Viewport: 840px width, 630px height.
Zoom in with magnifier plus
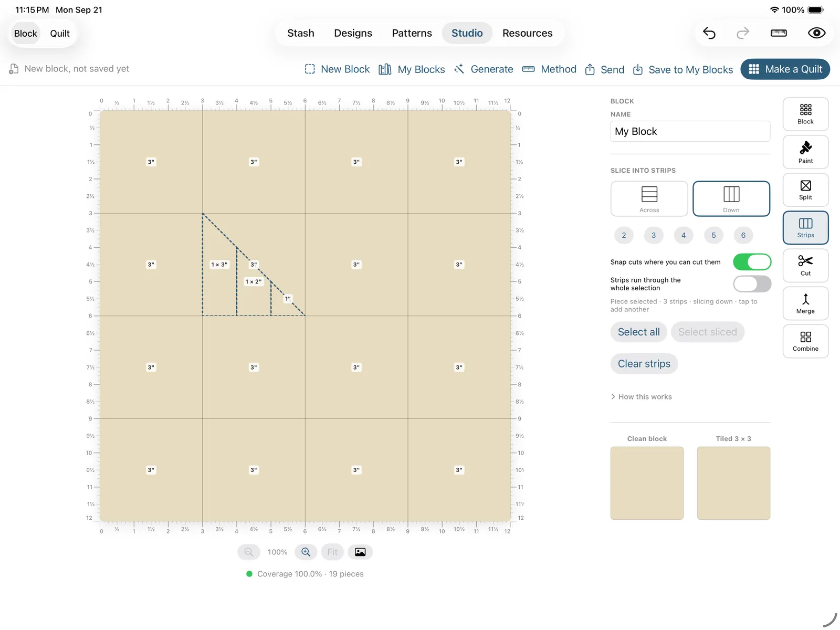pyautogui.click(x=306, y=552)
